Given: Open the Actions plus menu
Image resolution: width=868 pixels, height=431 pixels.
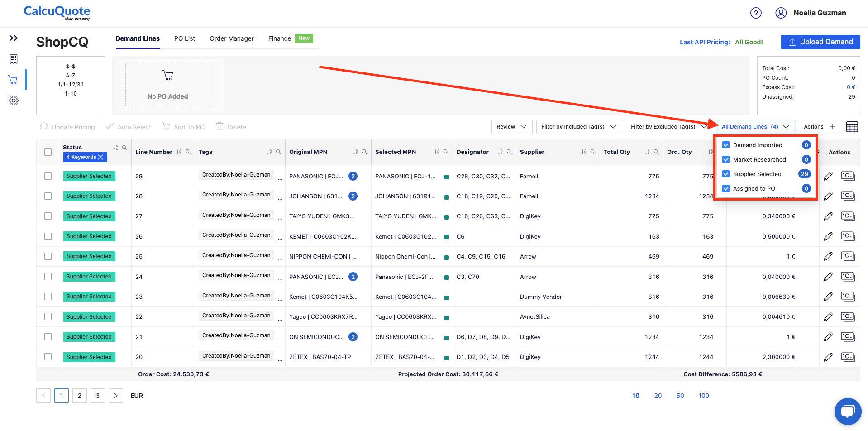Looking at the screenshot, I should click(x=820, y=127).
